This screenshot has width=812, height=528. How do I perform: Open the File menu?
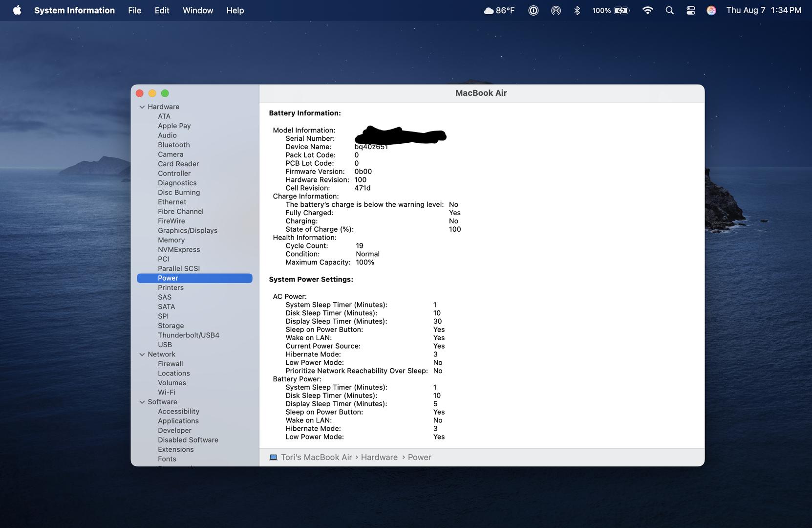[134, 10]
